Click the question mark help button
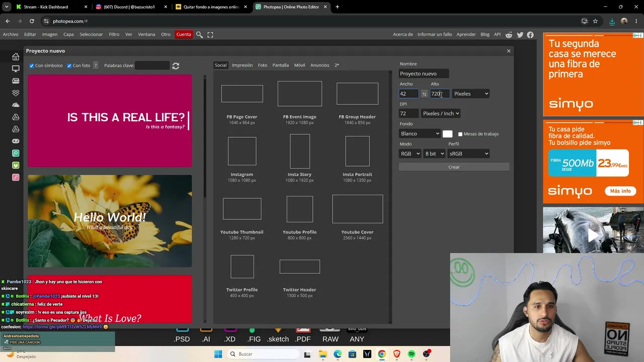644x362 pixels. [x=95, y=65]
